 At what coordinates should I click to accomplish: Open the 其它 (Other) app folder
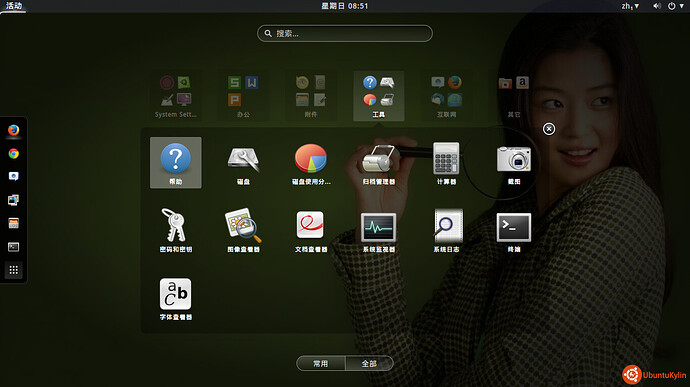514,96
